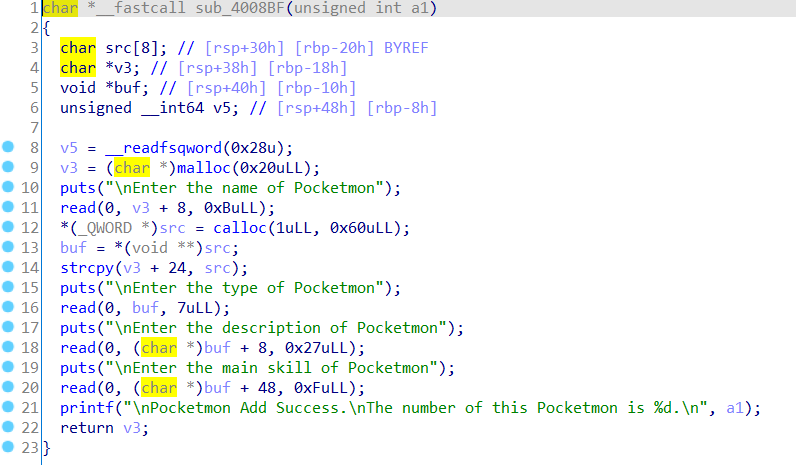The image size is (796, 465).
Task: Click the breakpoint marker on line 18
Action: pos(8,347)
